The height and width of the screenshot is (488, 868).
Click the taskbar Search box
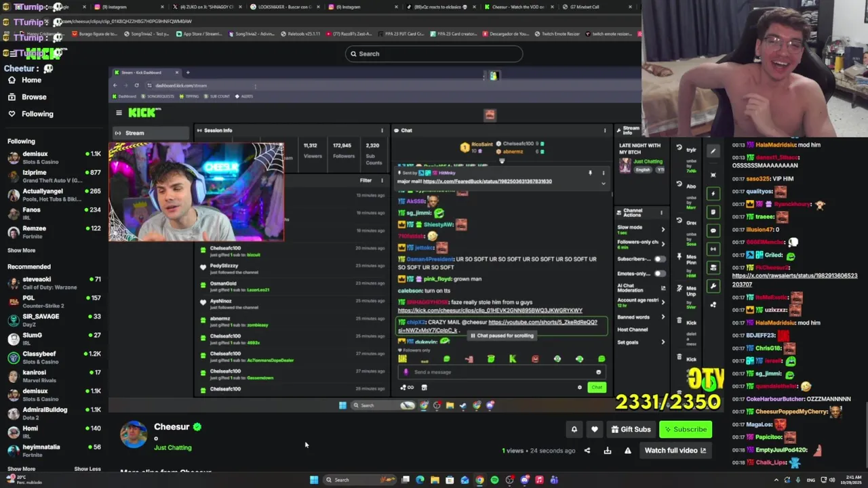[359, 480]
